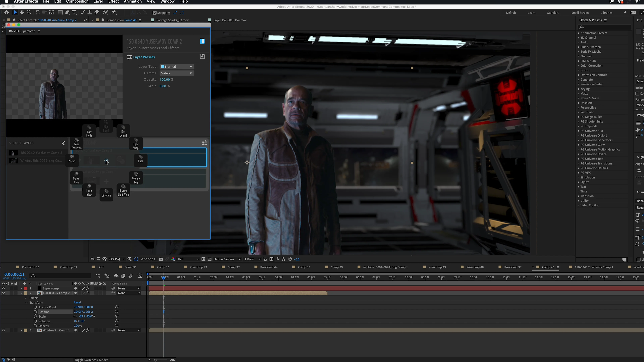Hide the Supercomp layer eye toggle
The width and height of the screenshot is (644, 362).
tap(3, 288)
